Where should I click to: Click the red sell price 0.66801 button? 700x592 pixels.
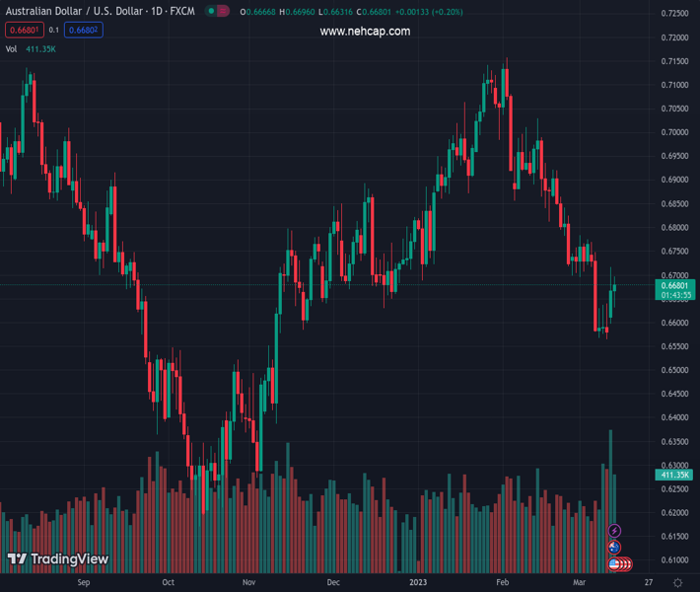tap(24, 31)
